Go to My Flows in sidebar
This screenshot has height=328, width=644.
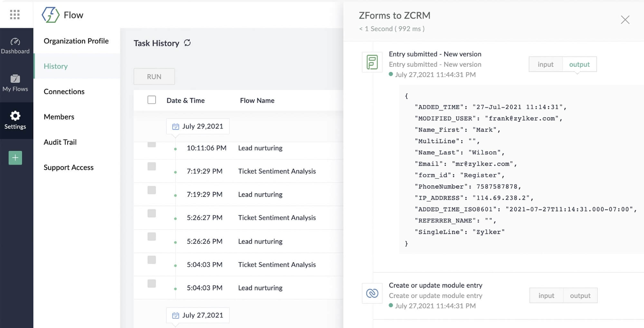15,83
